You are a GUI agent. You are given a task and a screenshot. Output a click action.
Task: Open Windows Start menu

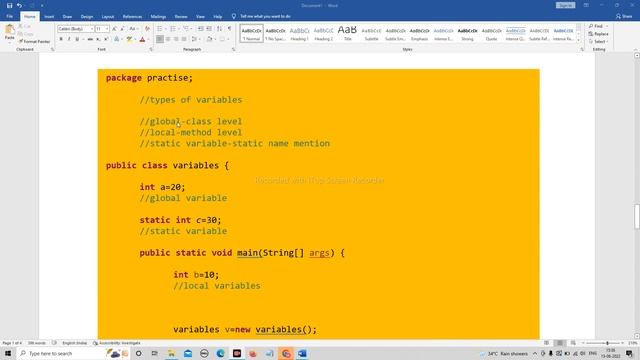pyautogui.click(x=8, y=353)
